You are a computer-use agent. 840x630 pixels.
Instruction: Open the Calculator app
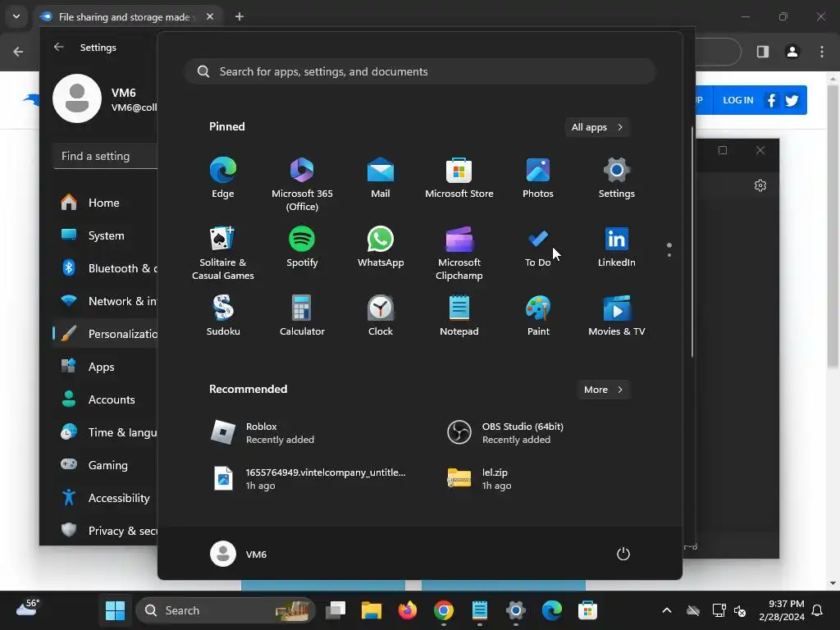(x=302, y=316)
